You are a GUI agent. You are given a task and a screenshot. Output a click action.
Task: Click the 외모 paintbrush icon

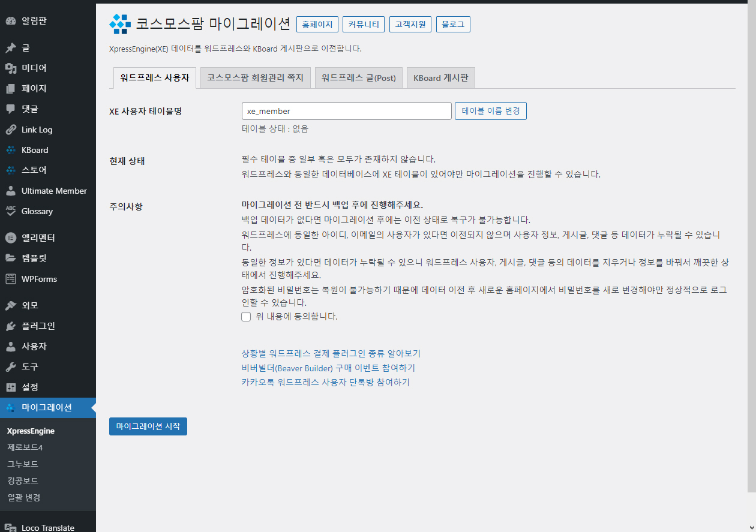[x=11, y=305]
